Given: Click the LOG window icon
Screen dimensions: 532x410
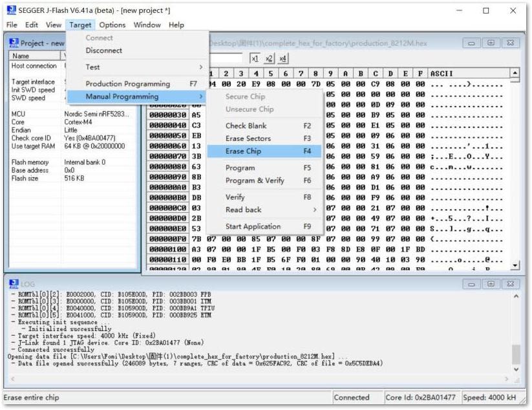Looking at the screenshot, I should pos(14,284).
